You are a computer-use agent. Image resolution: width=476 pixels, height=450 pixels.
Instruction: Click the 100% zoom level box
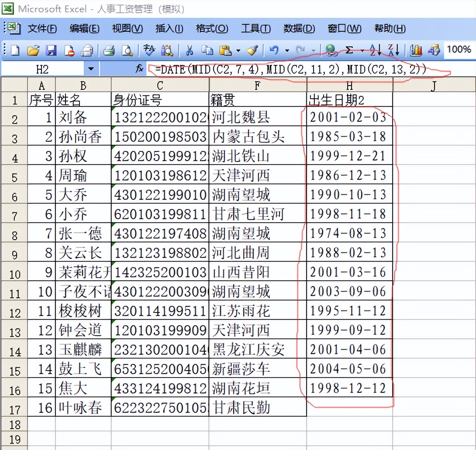tap(459, 50)
